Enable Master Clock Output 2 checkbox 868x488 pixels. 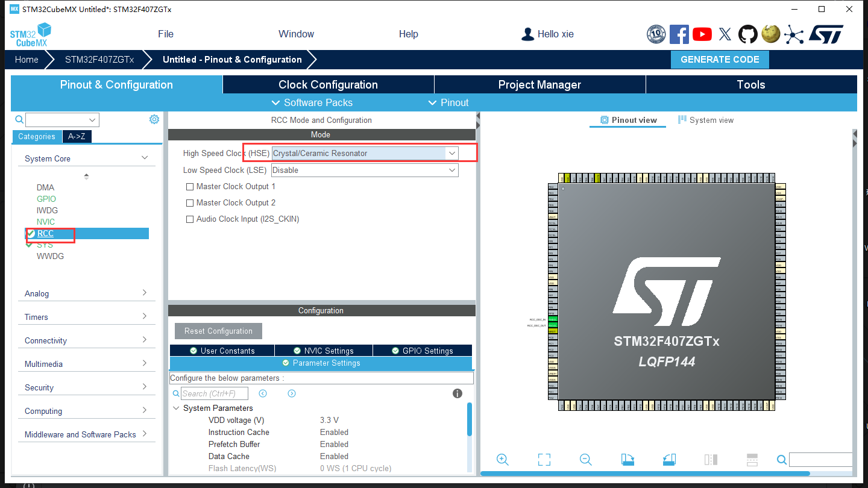pyautogui.click(x=190, y=203)
